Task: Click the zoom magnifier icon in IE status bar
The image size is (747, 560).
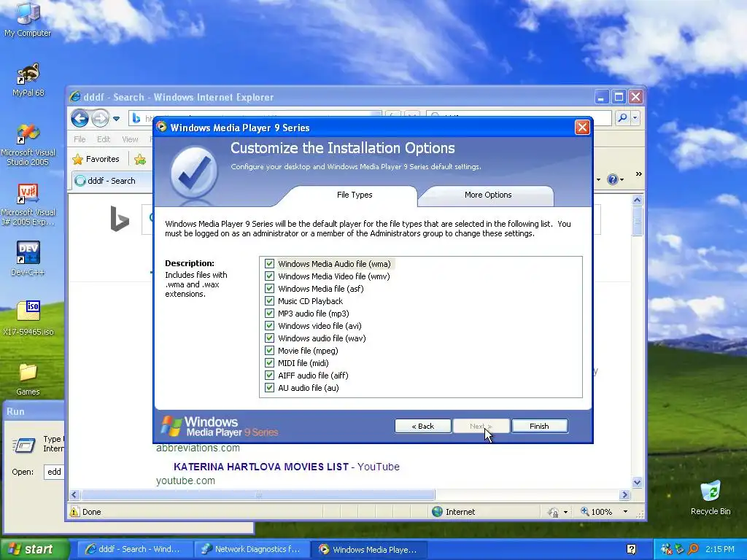Action: click(x=584, y=512)
